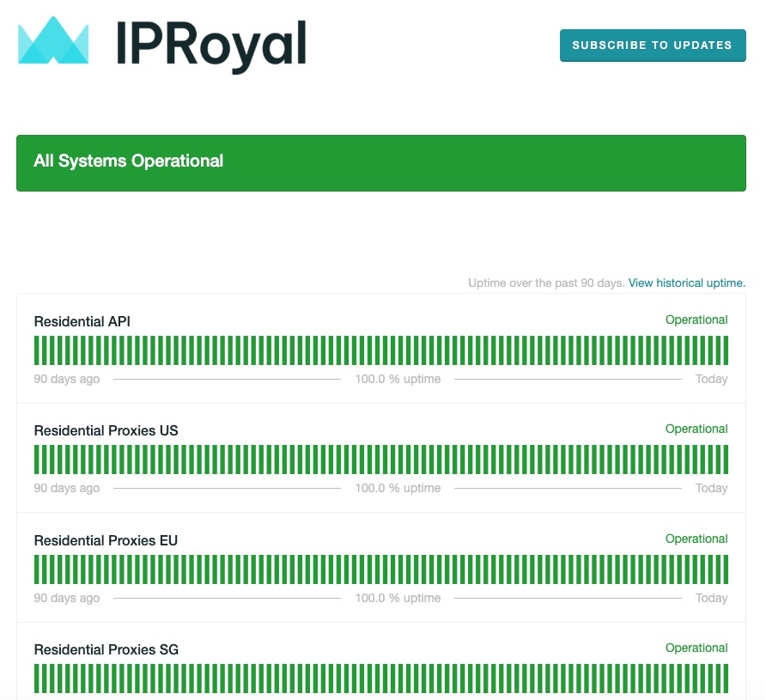Click the All Systems Operational banner

tap(380, 162)
